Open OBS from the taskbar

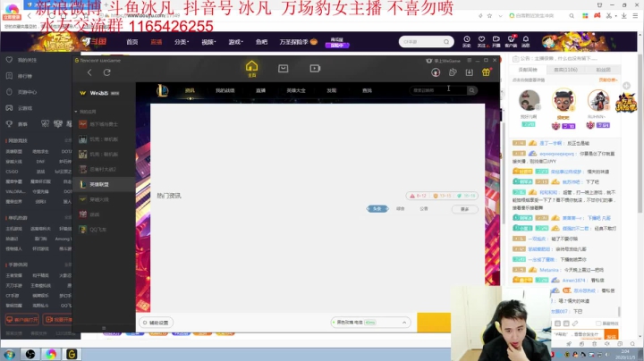[30, 354]
